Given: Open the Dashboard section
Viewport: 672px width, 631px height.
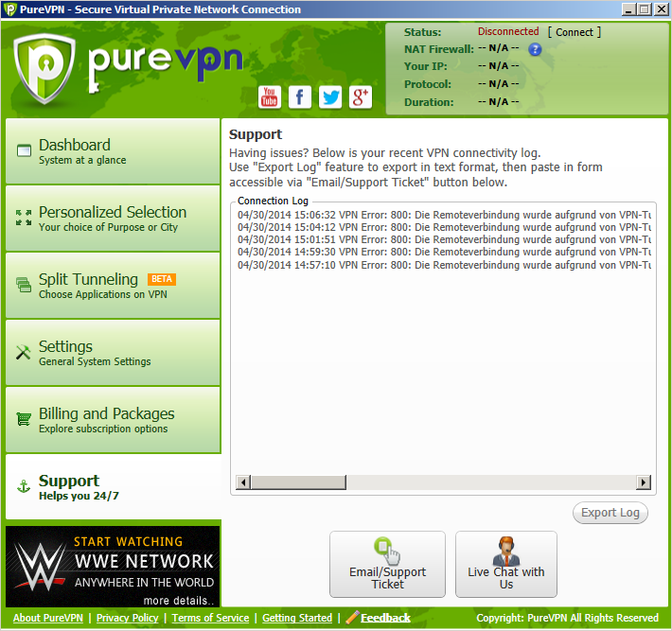Looking at the screenshot, I should pos(114,151).
